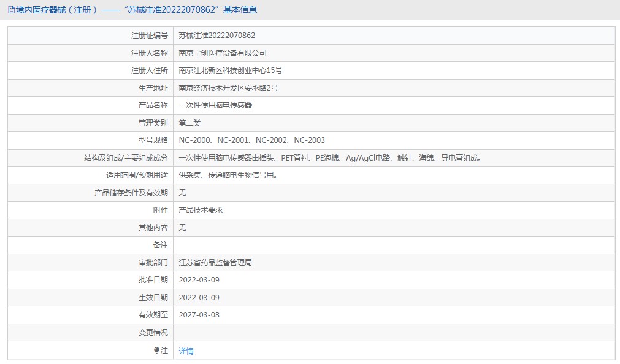The height and width of the screenshot is (364, 620).
Task: Select expiry date 2027-03-08
Action: coord(199,315)
